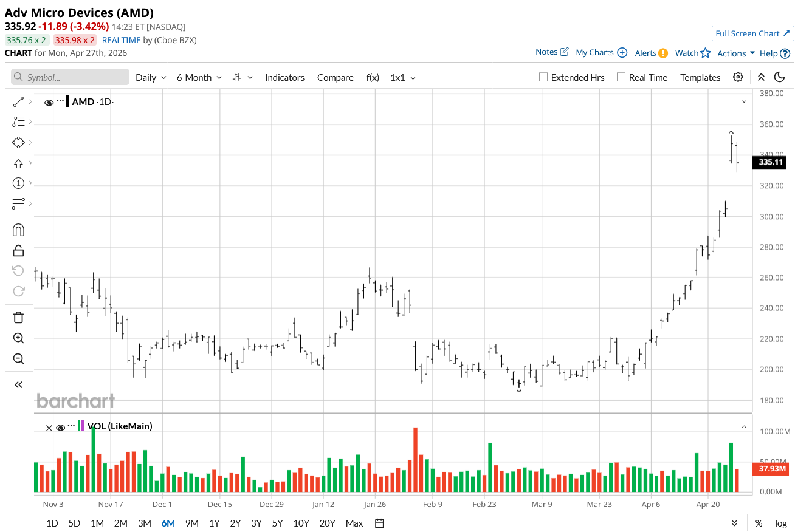
Task: Select the trend line drawing tool
Action: 18,102
